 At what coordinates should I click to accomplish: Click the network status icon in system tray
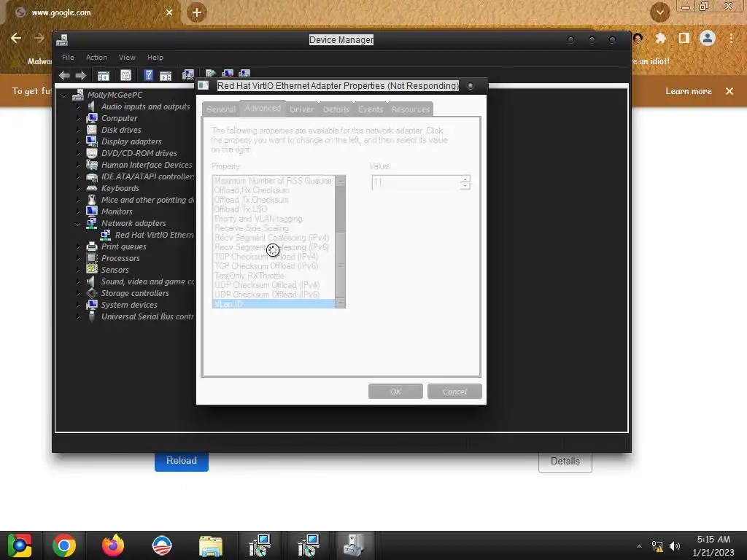pyautogui.click(x=657, y=546)
